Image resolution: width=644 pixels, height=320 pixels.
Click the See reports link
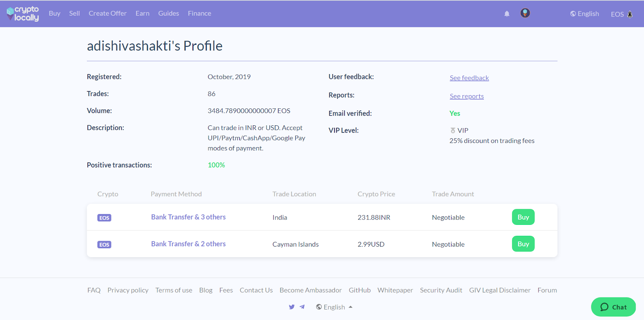pyautogui.click(x=467, y=96)
